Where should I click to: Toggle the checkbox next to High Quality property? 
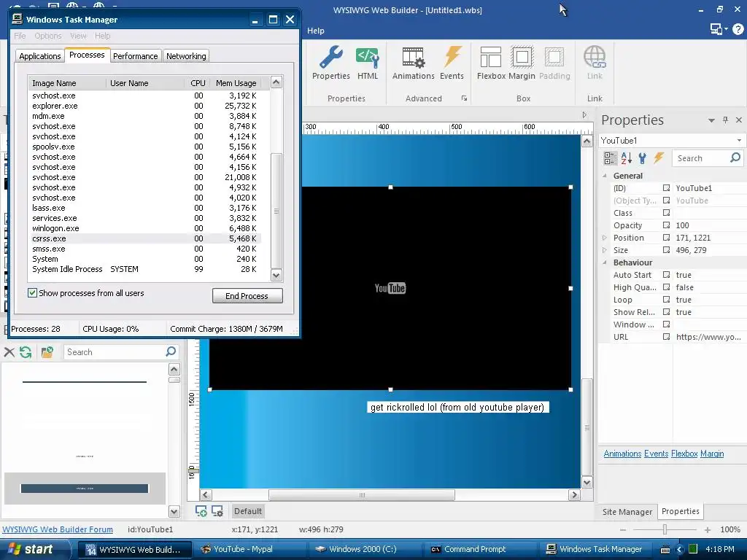point(667,287)
